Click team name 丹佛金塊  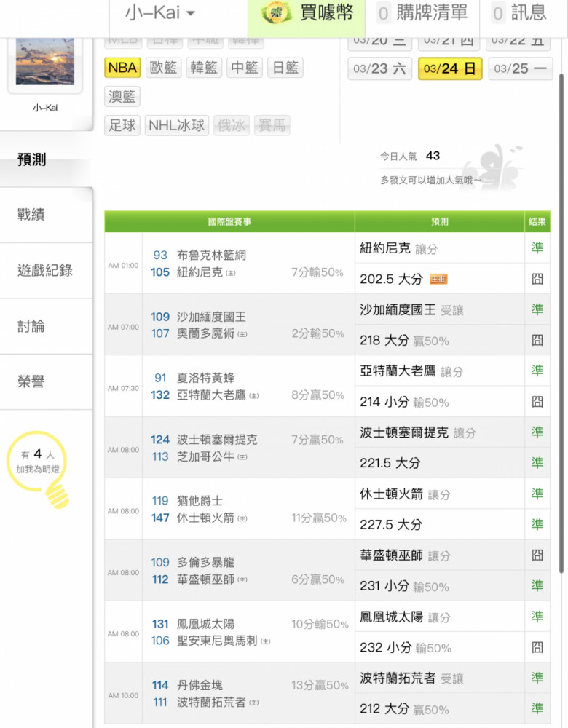click(200, 685)
